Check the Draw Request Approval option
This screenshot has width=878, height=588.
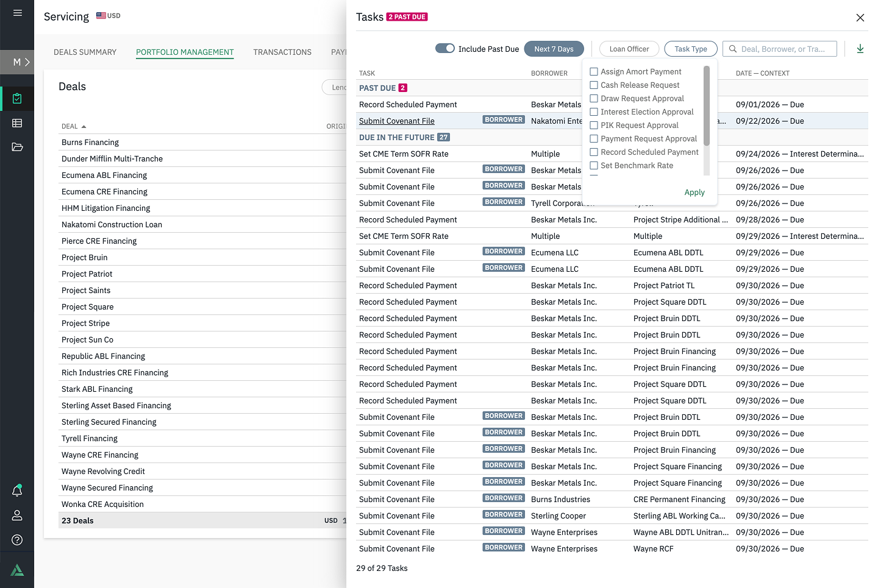(x=594, y=99)
